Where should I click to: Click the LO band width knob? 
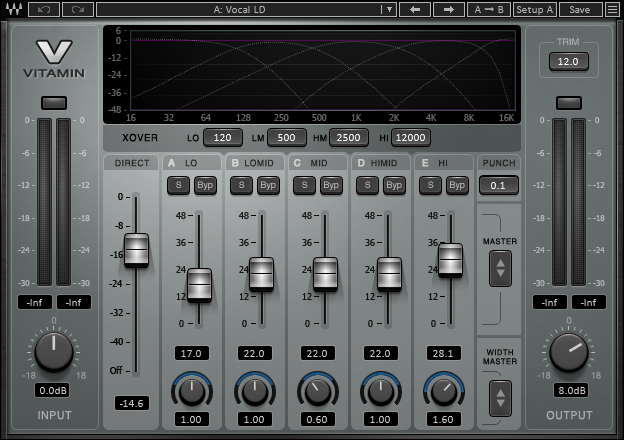(x=191, y=391)
